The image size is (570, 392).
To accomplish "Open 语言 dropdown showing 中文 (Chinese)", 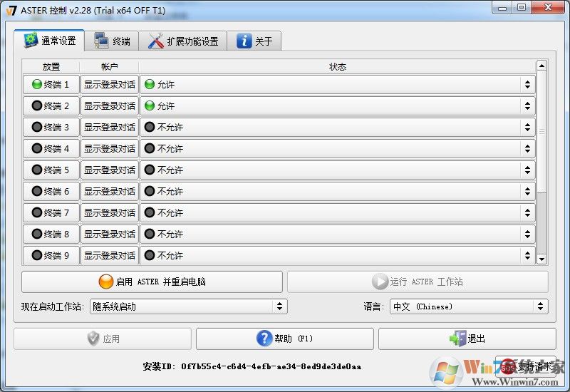I will coord(469,306).
